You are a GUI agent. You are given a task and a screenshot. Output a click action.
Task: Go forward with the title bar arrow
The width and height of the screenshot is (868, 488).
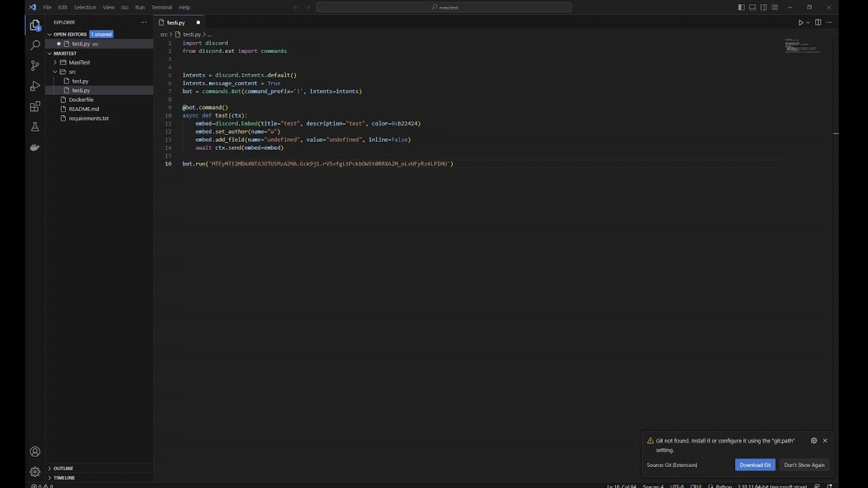[x=307, y=7]
